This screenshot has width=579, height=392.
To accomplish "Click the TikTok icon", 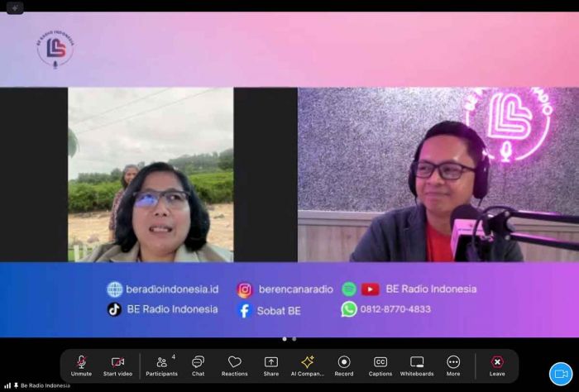I will point(114,309).
